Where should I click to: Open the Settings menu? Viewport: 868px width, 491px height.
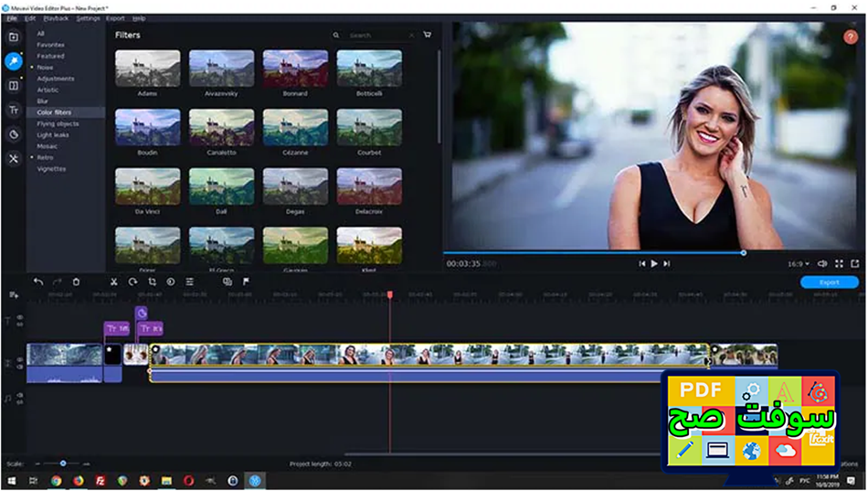pyautogui.click(x=88, y=18)
